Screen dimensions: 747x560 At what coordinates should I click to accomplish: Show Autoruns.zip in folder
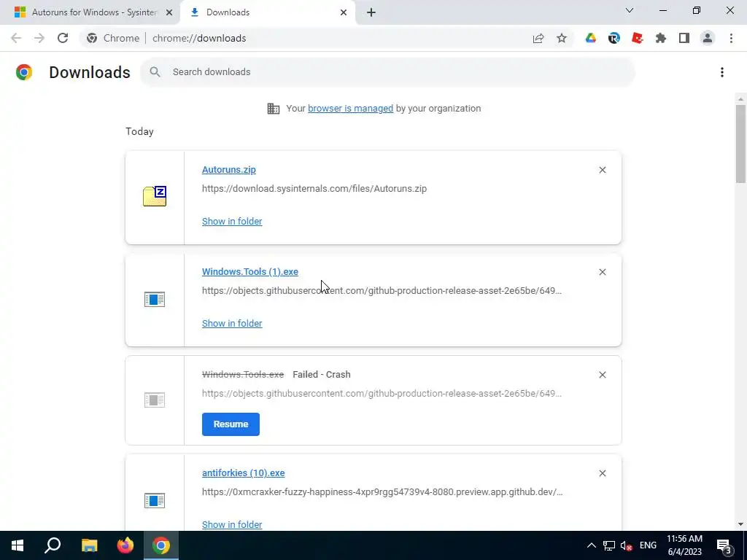point(232,222)
